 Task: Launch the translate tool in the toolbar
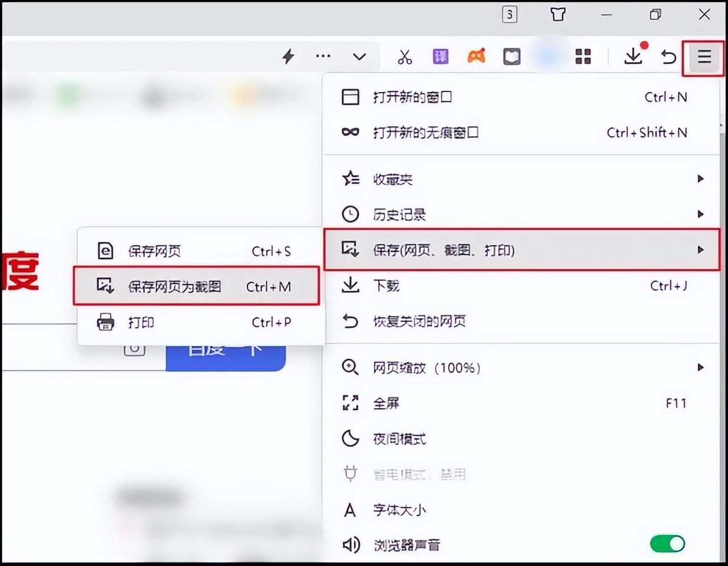[x=440, y=56]
